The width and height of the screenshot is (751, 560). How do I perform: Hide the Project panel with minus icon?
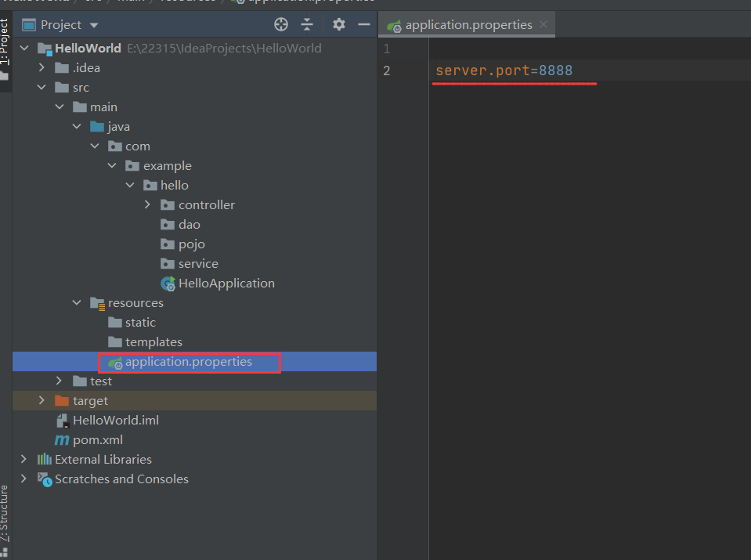[x=364, y=24]
